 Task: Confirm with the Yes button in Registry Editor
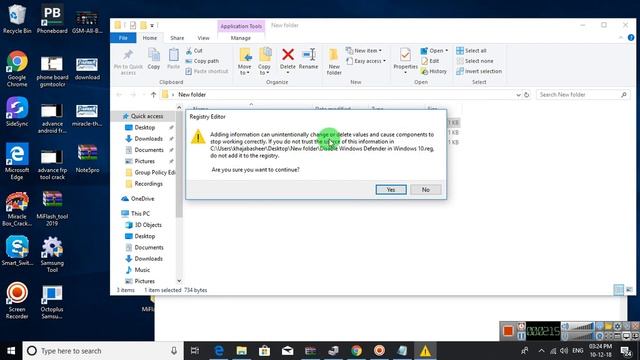click(391, 189)
